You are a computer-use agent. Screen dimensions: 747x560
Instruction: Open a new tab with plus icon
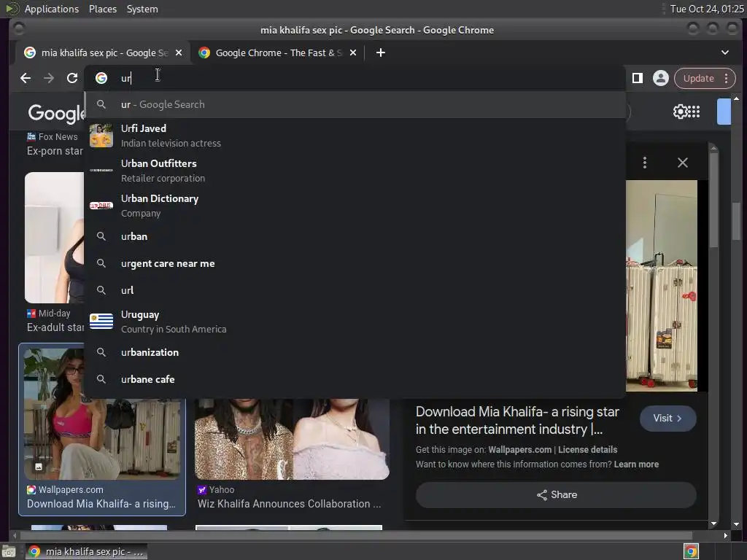pos(380,52)
